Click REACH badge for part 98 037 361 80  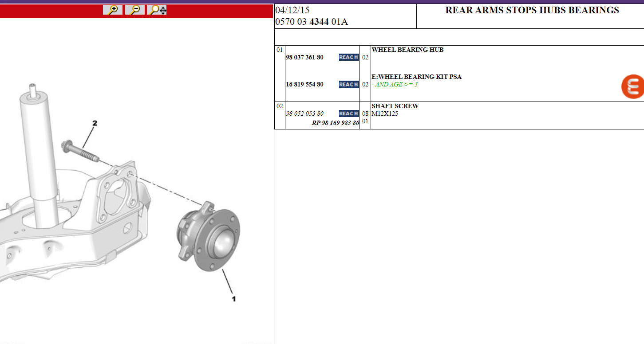349,57
